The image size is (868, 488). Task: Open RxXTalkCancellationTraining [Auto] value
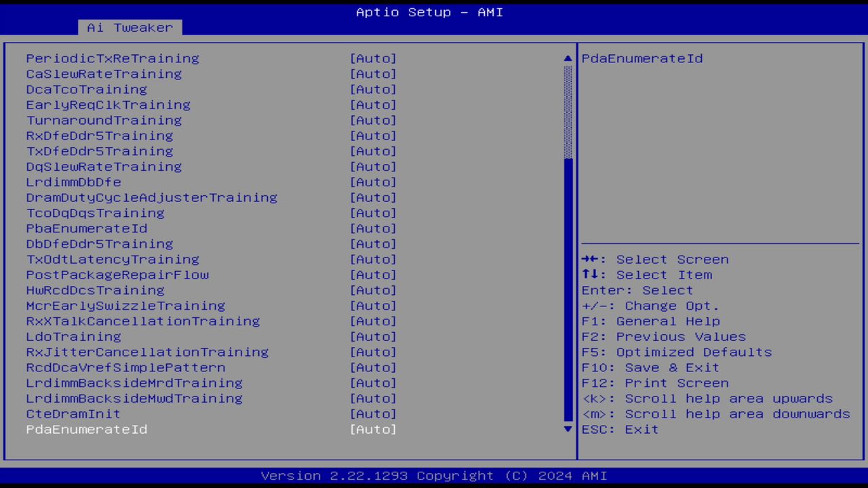click(x=373, y=321)
